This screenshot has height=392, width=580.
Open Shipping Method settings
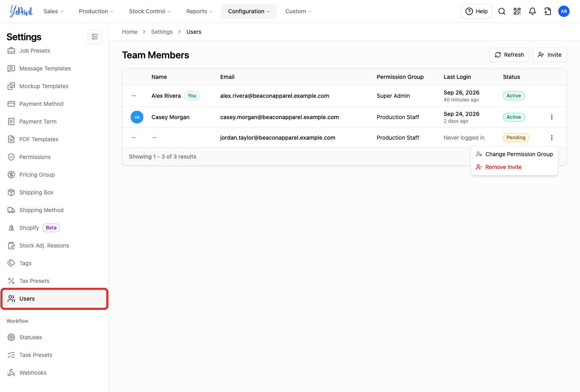click(54, 210)
